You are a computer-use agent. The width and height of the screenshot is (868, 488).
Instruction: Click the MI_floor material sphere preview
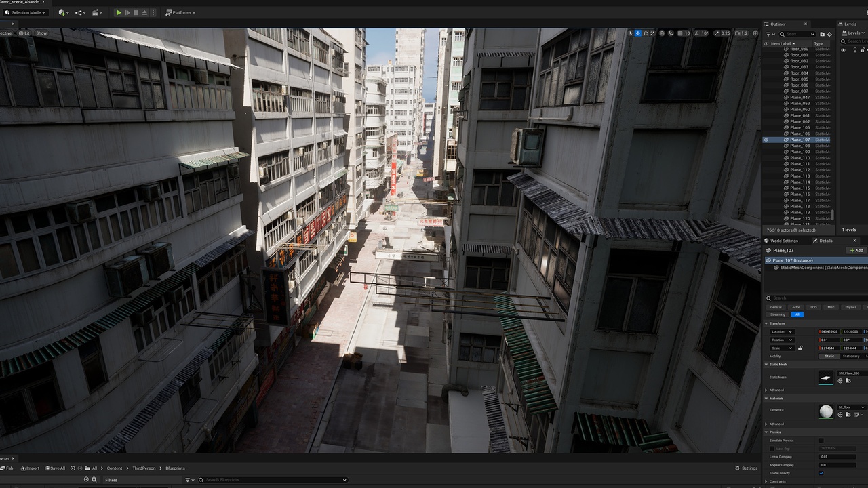826,411
